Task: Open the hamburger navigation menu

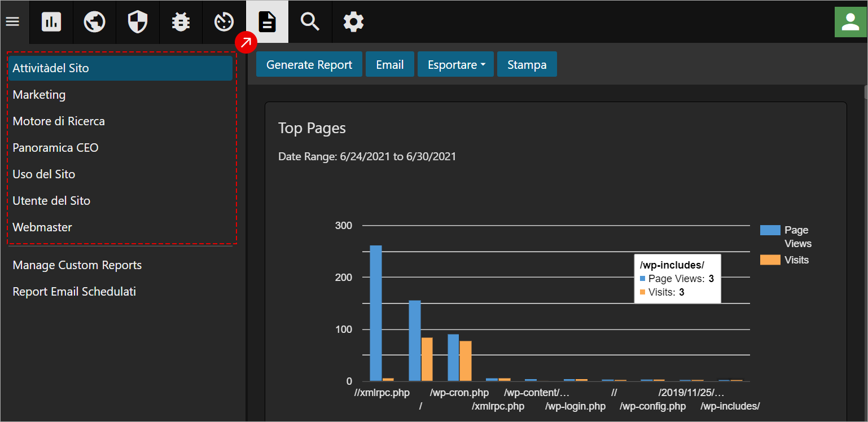Action: (x=12, y=21)
